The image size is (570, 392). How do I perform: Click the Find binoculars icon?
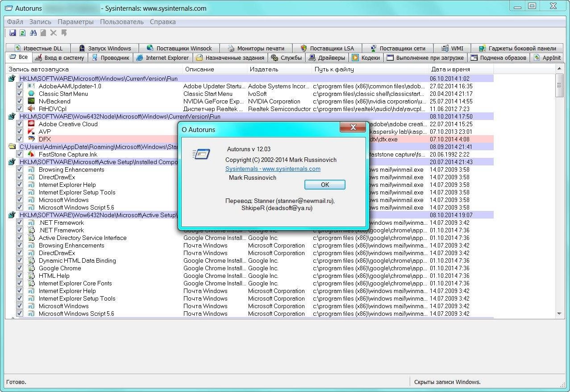click(33, 33)
